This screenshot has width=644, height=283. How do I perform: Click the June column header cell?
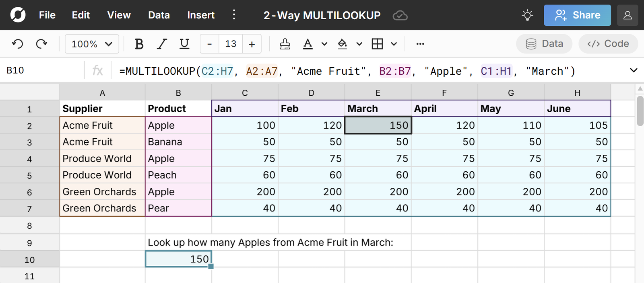click(577, 109)
